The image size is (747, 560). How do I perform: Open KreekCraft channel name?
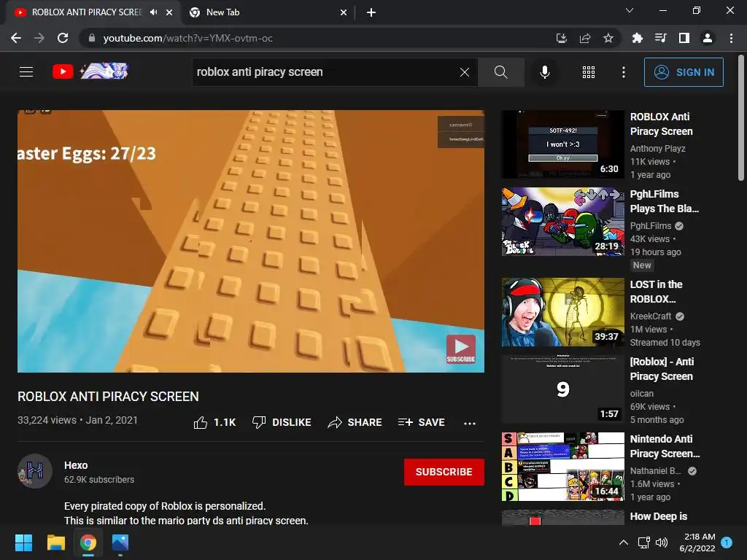651,316
